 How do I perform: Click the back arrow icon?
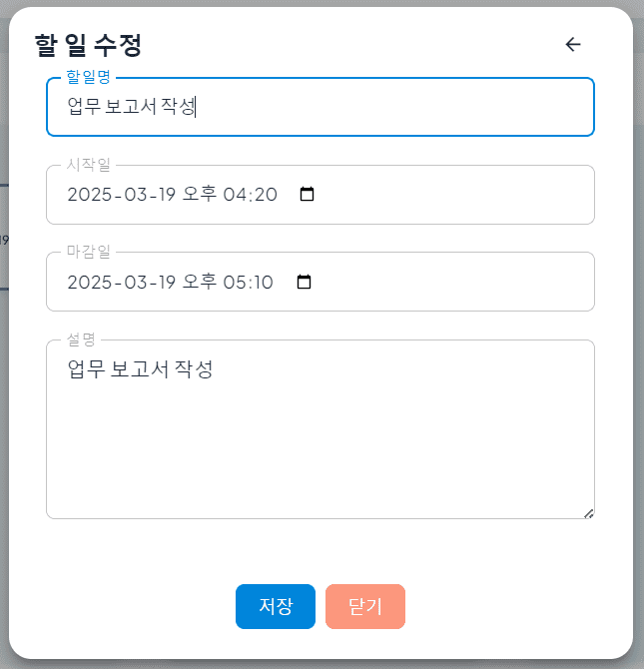[x=572, y=45]
